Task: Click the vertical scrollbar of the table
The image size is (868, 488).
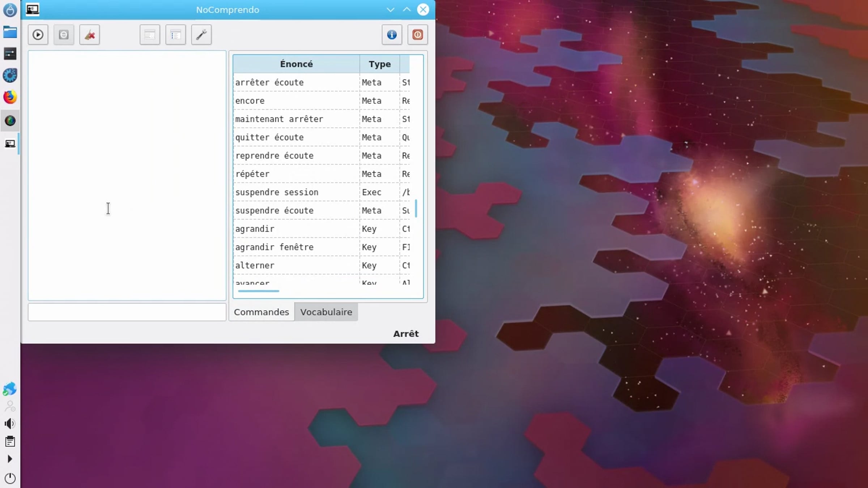Action: pos(416,208)
